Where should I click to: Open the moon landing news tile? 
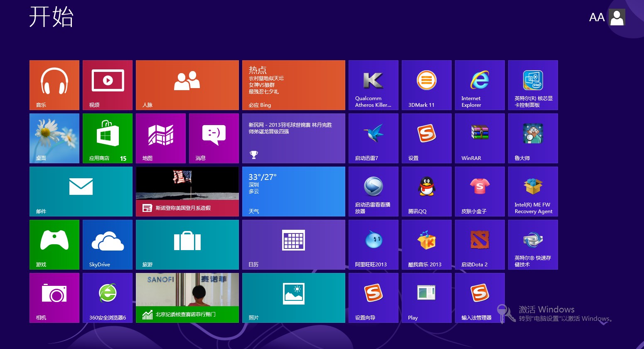(x=187, y=192)
